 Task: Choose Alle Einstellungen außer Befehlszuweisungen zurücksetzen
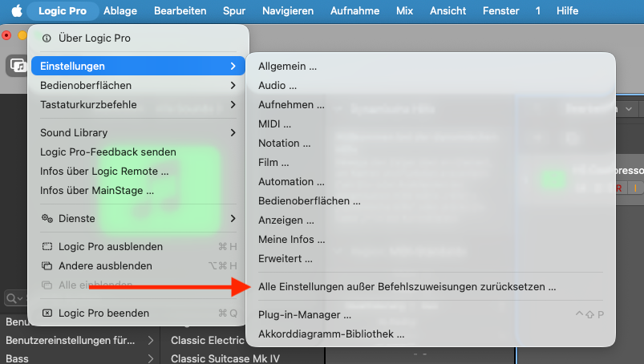pyautogui.click(x=431, y=287)
